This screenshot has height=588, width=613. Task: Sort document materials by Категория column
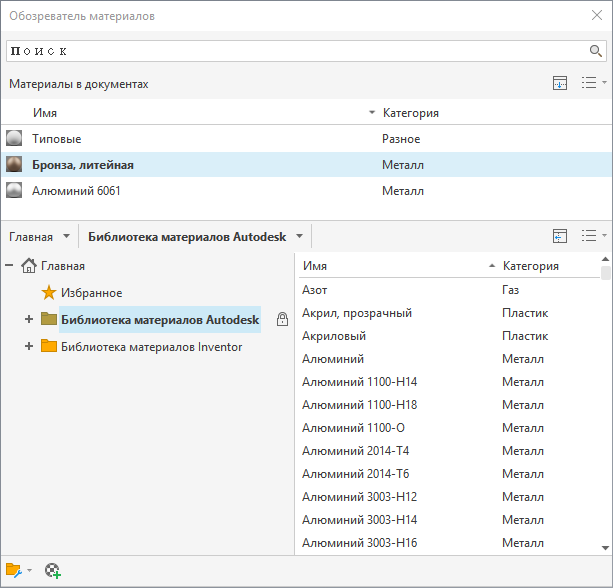[x=410, y=113]
